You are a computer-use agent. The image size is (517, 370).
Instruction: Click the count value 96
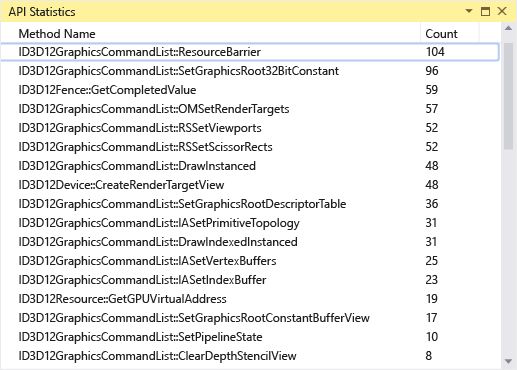point(432,71)
